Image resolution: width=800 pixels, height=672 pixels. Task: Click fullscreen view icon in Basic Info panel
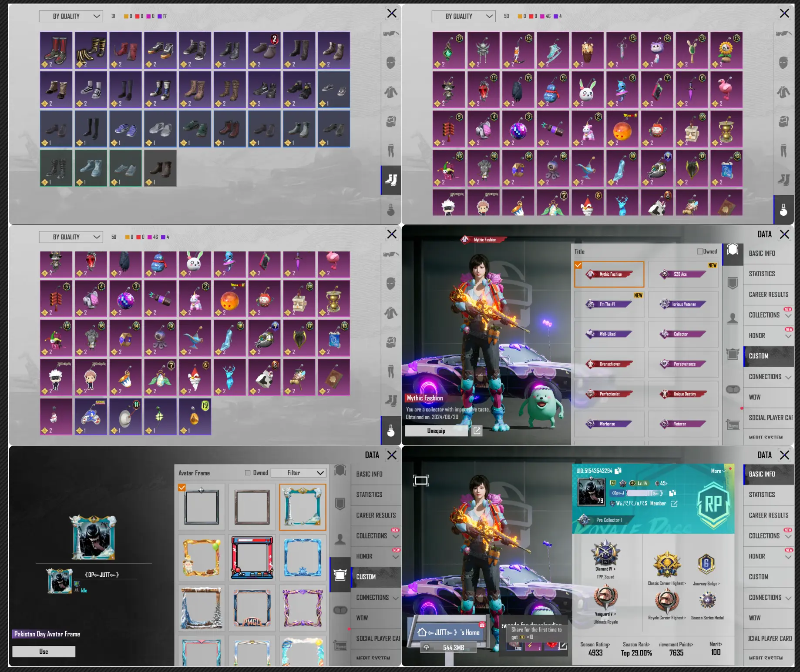[x=421, y=480]
